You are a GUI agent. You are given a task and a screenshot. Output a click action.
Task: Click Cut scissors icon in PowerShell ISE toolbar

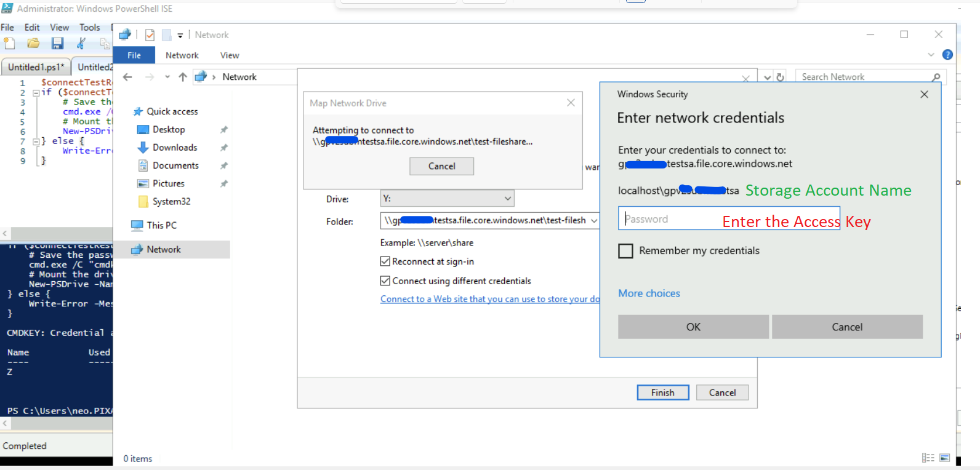point(81,43)
